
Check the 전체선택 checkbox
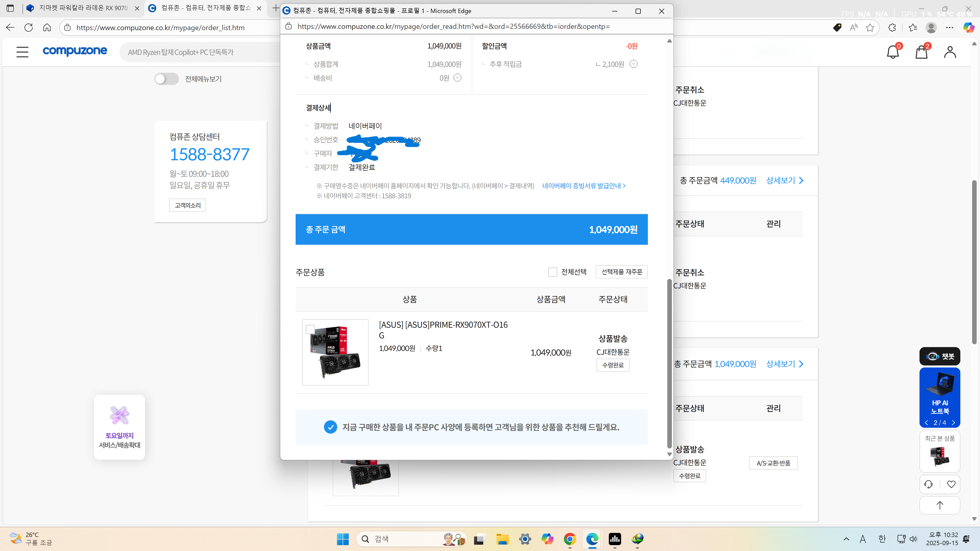tap(552, 272)
